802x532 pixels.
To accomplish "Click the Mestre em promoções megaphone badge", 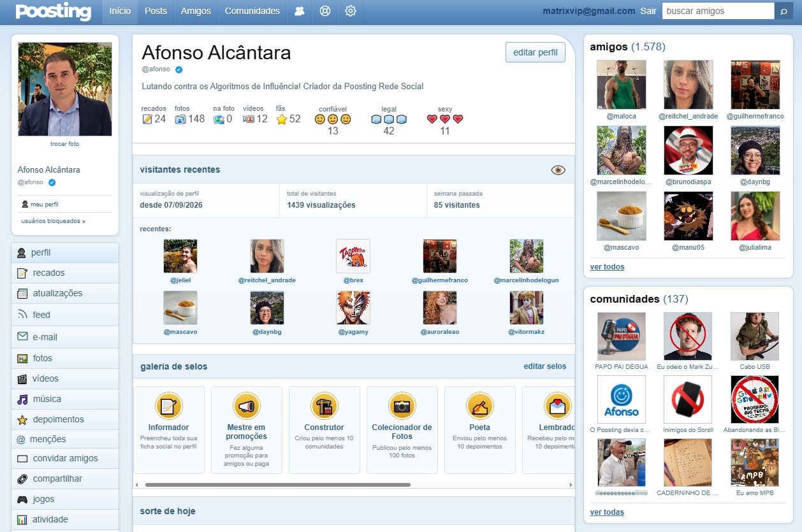I will [x=246, y=406].
